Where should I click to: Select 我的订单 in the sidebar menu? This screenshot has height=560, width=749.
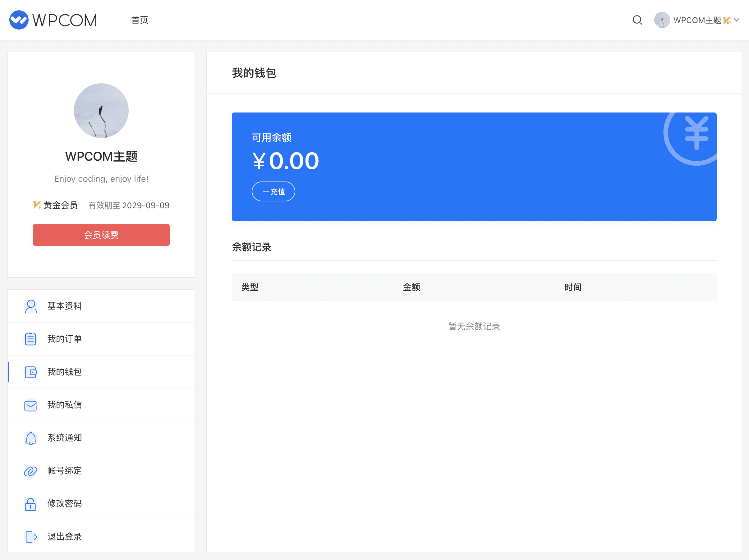pos(64,339)
